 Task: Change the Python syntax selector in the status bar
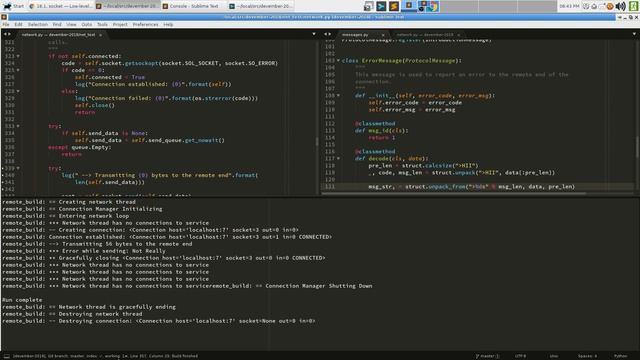pyautogui.click(x=620, y=356)
